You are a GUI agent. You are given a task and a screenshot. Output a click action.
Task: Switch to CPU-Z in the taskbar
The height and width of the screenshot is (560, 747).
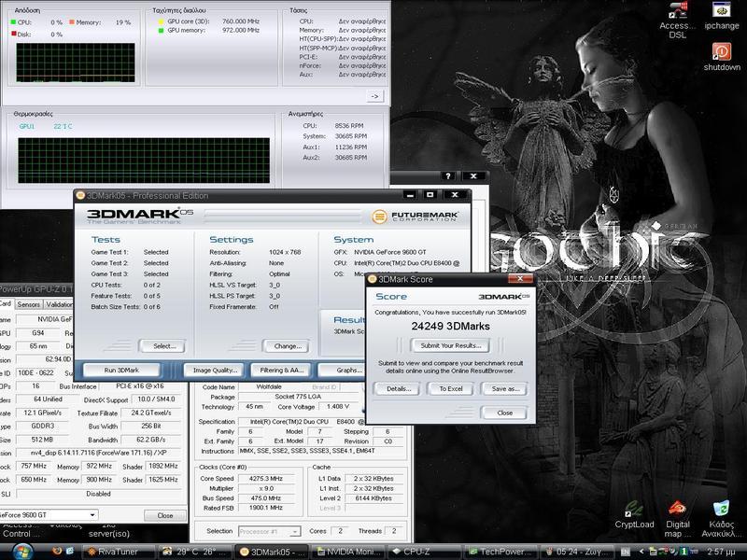[x=426, y=552]
